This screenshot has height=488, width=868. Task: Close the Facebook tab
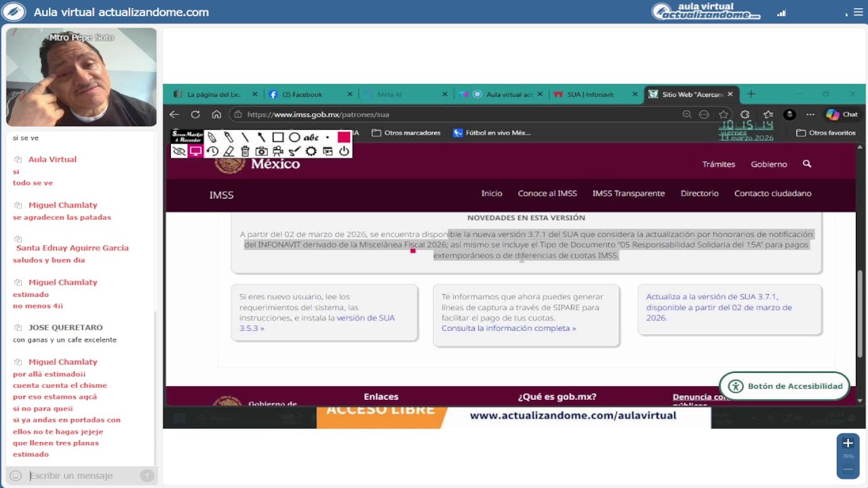click(350, 94)
